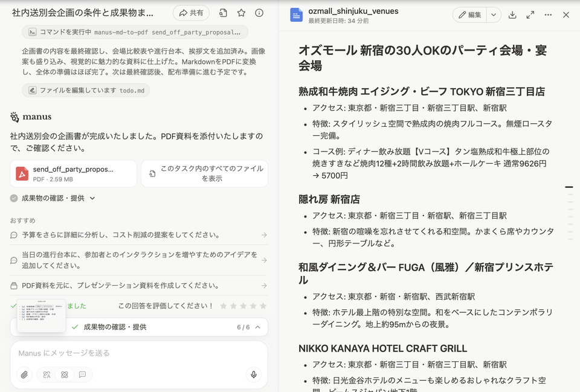Download the ozmall_shinjuku_venues document
The image size is (580, 392).
(512, 14)
